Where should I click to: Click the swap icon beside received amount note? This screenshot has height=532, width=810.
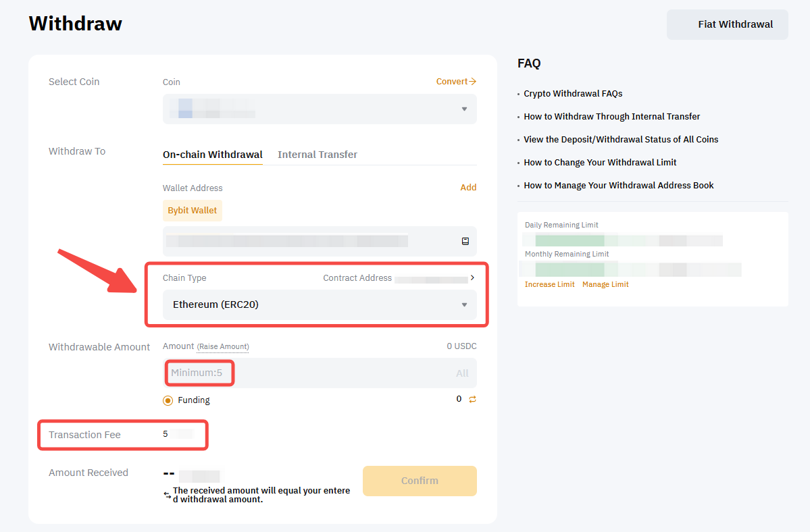(167, 495)
